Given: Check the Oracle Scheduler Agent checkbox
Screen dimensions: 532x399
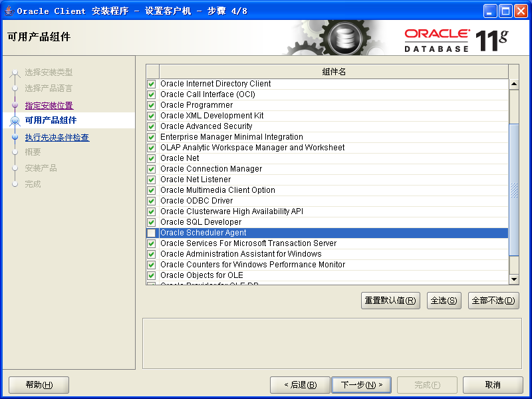Looking at the screenshot, I should pos(152,233).
